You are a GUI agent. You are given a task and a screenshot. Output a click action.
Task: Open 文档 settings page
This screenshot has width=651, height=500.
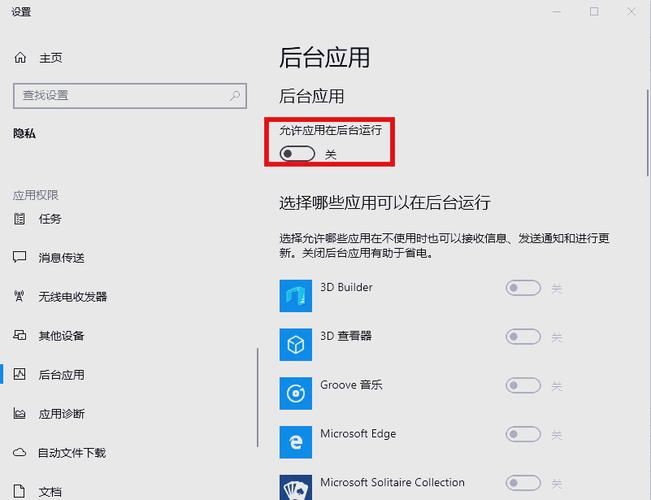tap(50, 492)
